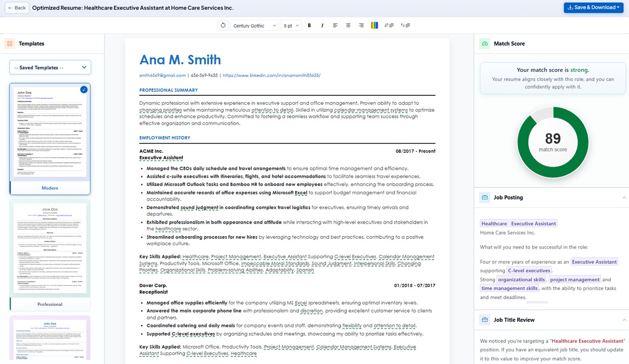Click the Templates grid icon in sidebar
Viewport: 629px width, 364px height.
(9, 43)
